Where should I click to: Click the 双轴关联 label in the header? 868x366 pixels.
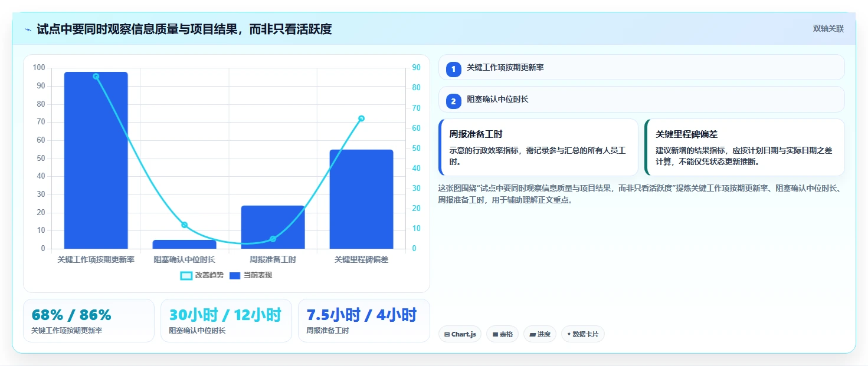(828, 29)
